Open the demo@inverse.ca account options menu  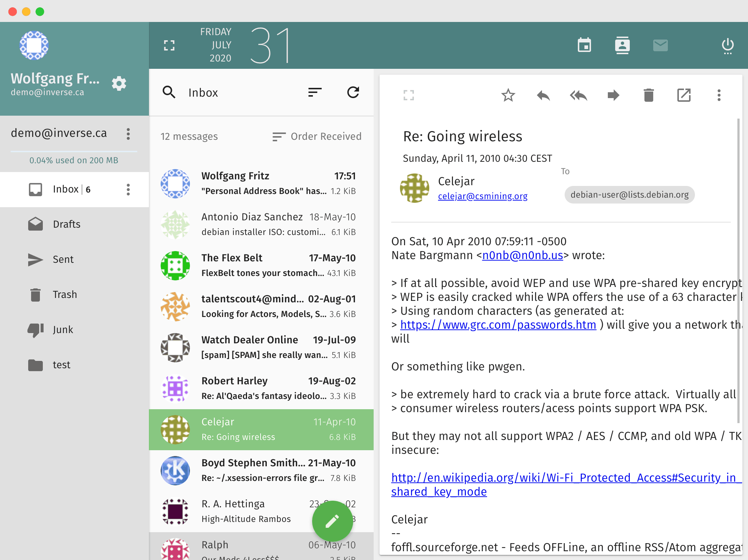tap(128, 134)
